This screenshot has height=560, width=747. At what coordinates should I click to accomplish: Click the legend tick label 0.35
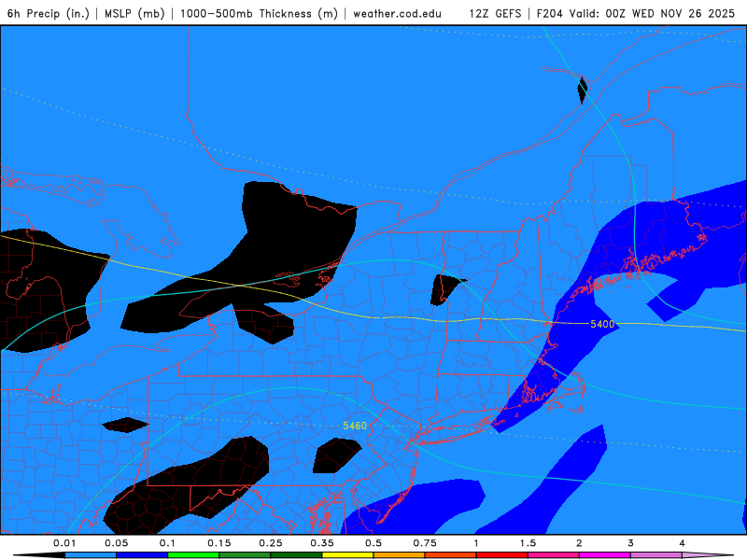(x=322, y=543)
